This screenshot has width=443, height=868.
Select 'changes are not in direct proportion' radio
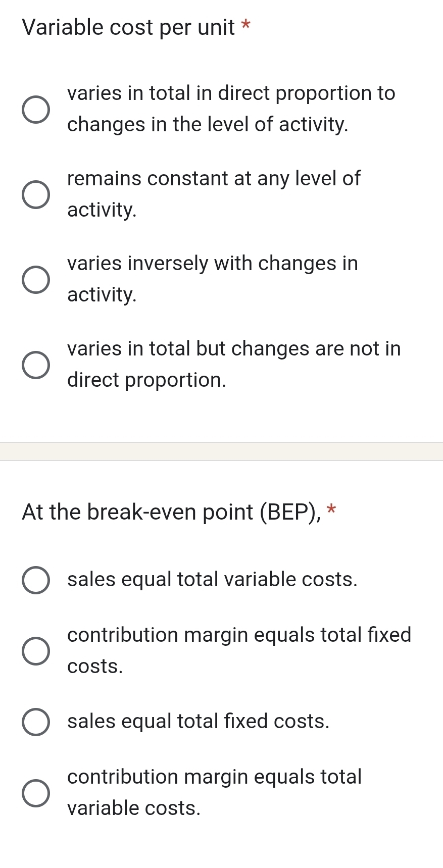coord(36,365)
